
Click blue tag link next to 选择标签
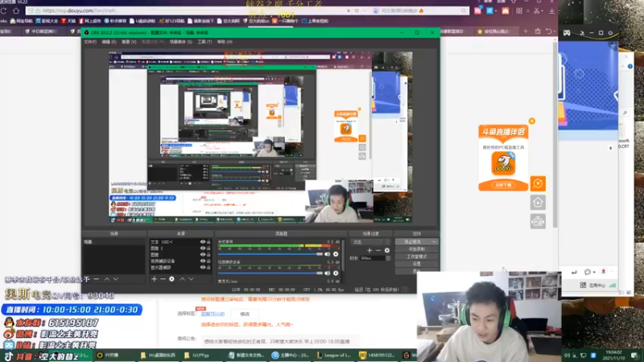tap(213, 314)
